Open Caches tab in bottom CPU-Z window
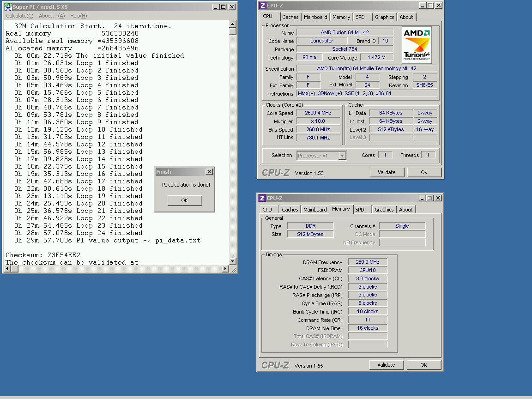This screenshot has width=532, height=399. click(x=290, y=210)
